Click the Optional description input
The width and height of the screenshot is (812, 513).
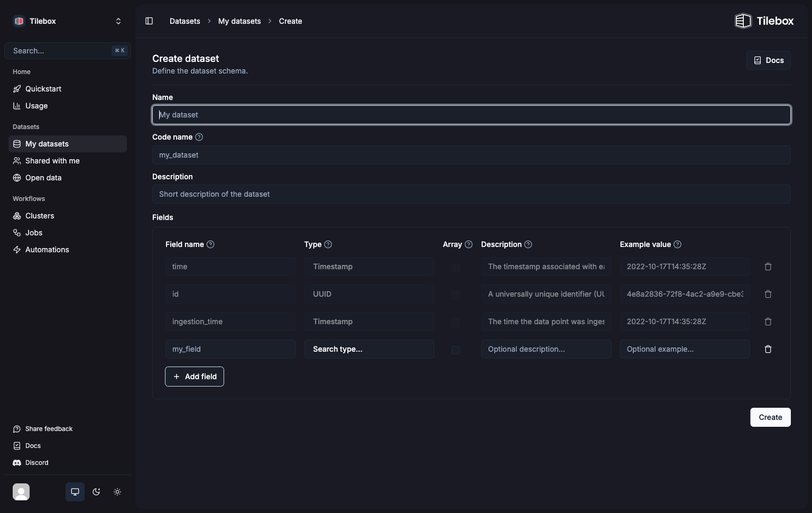point(546,349)
